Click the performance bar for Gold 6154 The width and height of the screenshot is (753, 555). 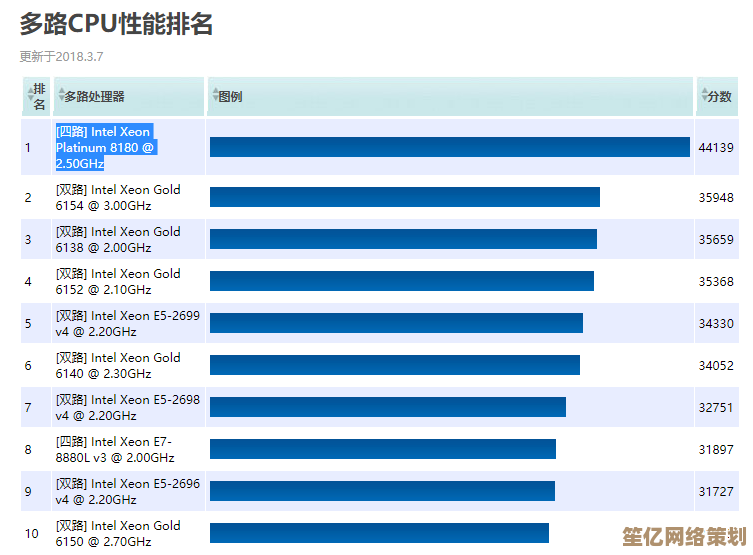click(405, 197)
